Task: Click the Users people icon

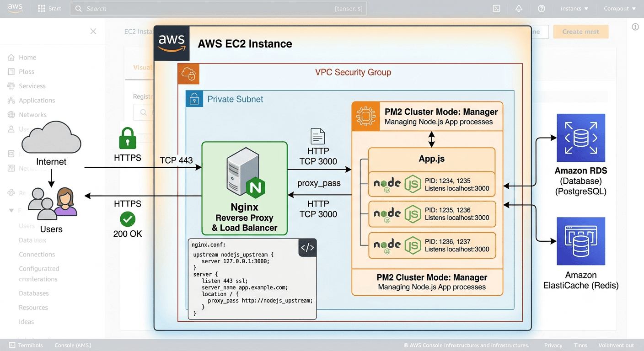Action: point(53,204)
